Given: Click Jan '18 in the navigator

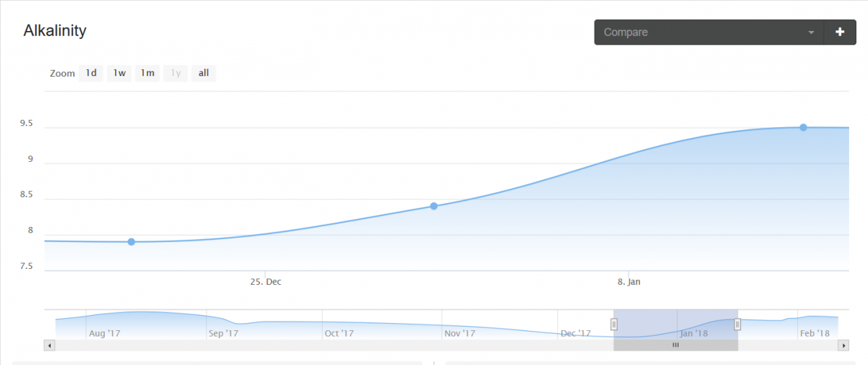Looking at the screenshot, I should (x=694, y=333).
